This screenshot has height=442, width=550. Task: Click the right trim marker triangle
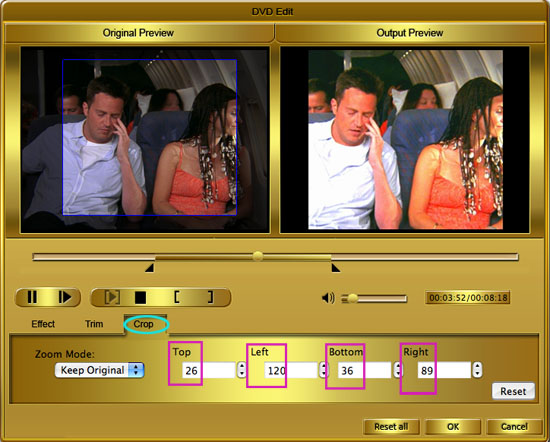click(x=336, y=268)
